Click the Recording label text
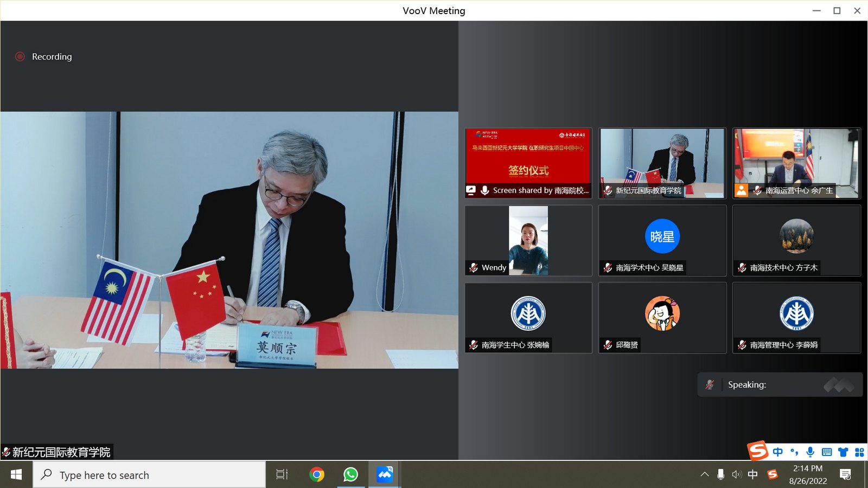Screen dimensions: 868x488 [x=52, y=56]
